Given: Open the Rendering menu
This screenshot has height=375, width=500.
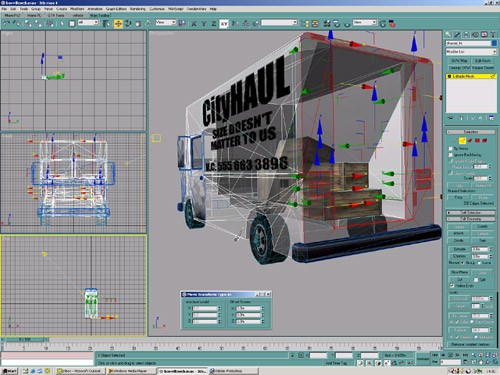Looking at the screenshot, I should (x=137, y=9).
